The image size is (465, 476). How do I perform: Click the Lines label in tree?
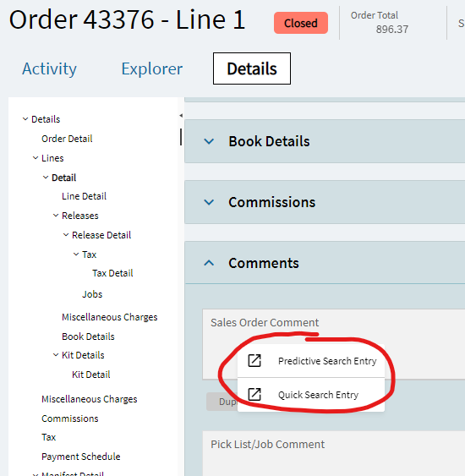52,158
